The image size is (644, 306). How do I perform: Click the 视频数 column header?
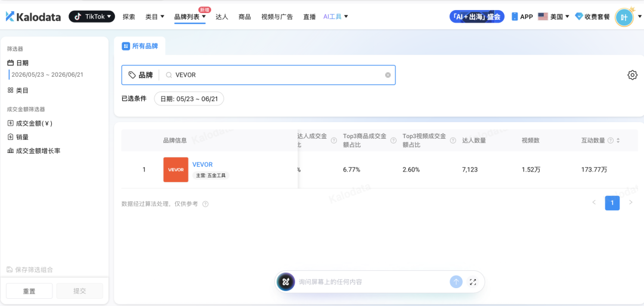coord(530,140)
